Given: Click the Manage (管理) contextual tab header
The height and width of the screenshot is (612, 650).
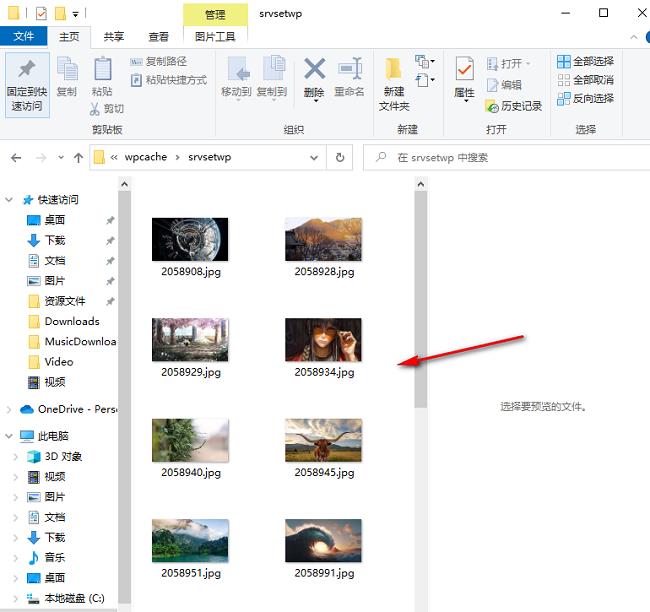Looking at the screenshot, I should pyautogui.click(x=215, y=15).
